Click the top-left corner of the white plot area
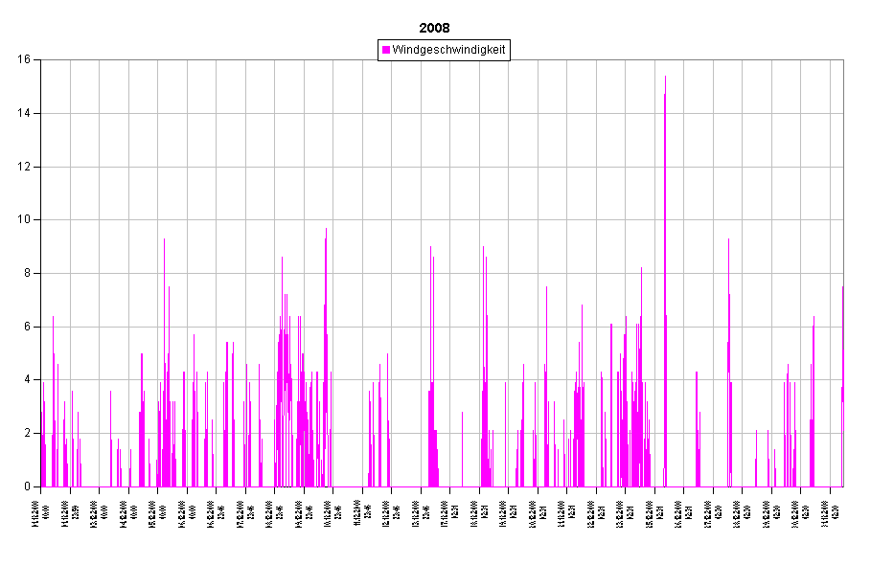871x588 pixels. (41, 60)
